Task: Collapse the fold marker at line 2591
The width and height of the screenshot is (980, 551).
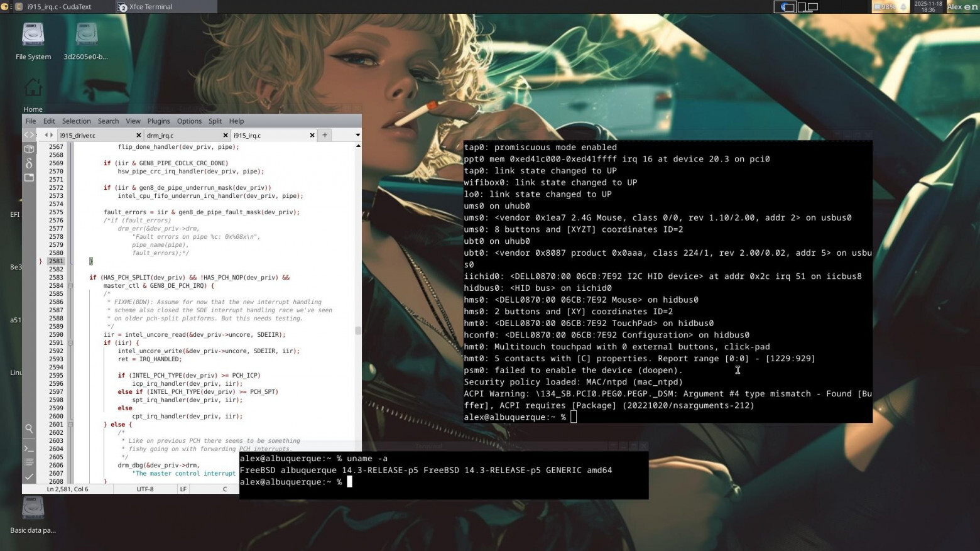Action: 70,343
